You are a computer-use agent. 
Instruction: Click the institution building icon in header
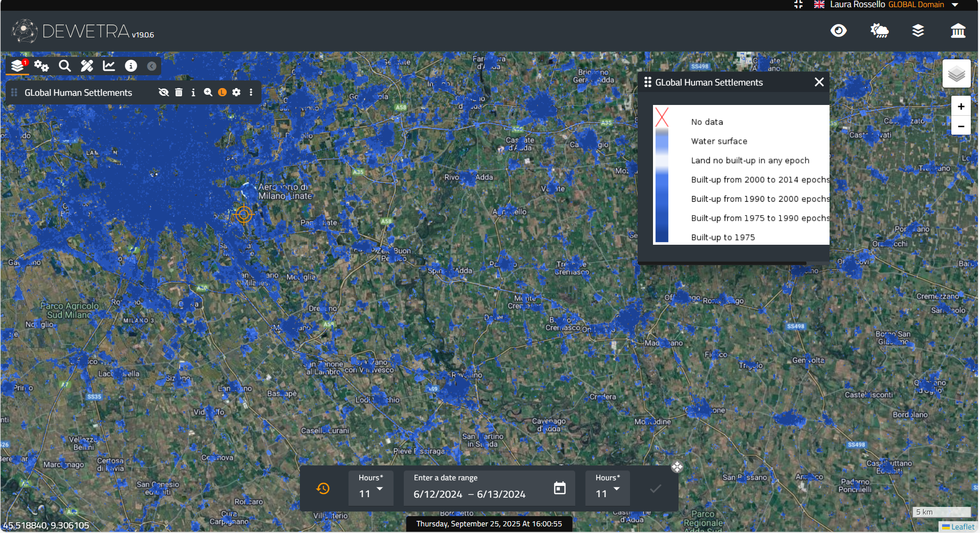point(957,31)
